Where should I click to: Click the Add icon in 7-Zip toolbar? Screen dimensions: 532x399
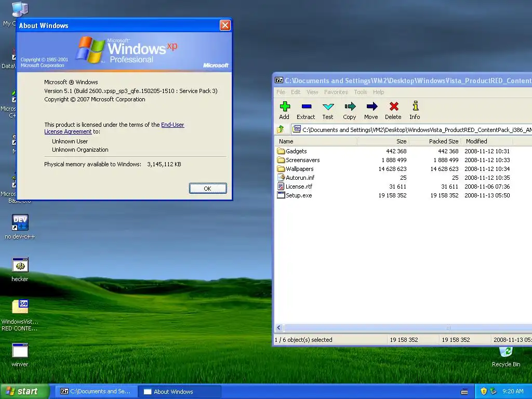coord(285,107)
